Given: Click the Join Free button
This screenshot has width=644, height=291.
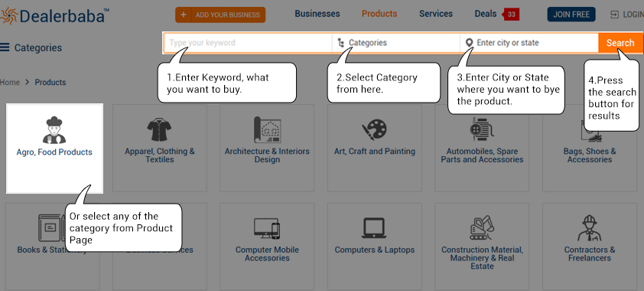Looking at the screenshot, I should (x=571, y=15).
